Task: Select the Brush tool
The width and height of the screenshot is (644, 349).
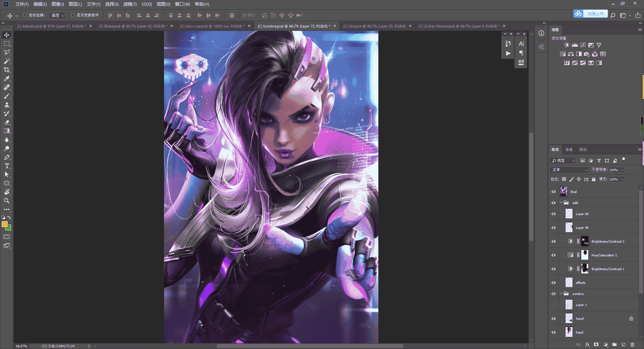Action: pos(7,96)
